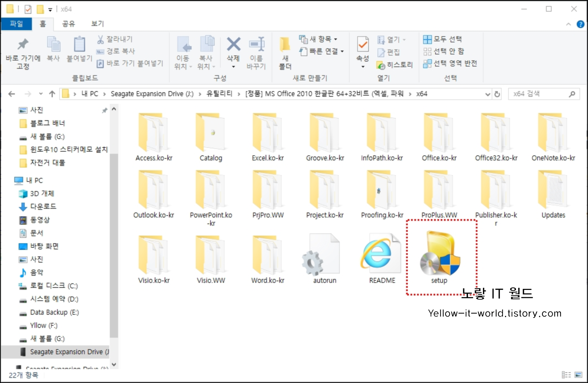Open recent locations dropdown arrow
588x383 pixels.
coord(40,94)
